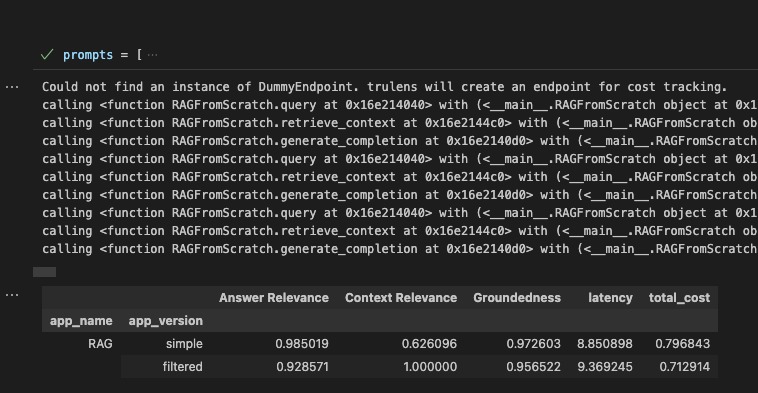
Task: Click total cost value 0.796843
Action: click(x=683, y=344)
